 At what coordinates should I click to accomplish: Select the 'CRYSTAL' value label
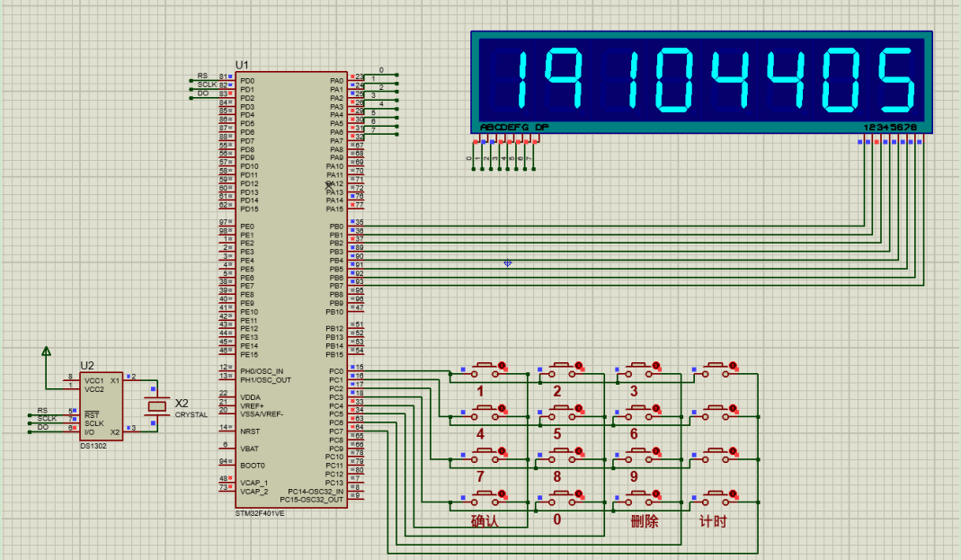(x=191, y=414)
